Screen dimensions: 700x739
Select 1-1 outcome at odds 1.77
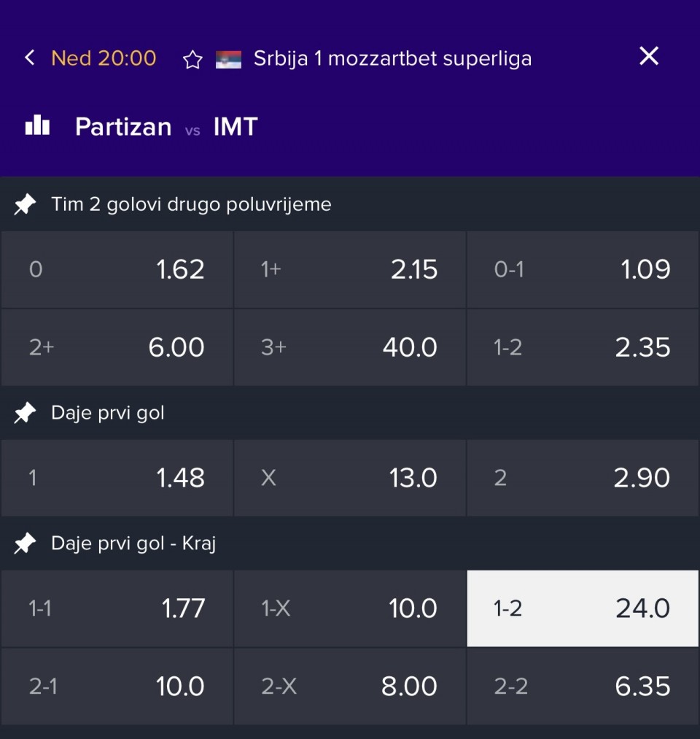pos(117,608)
